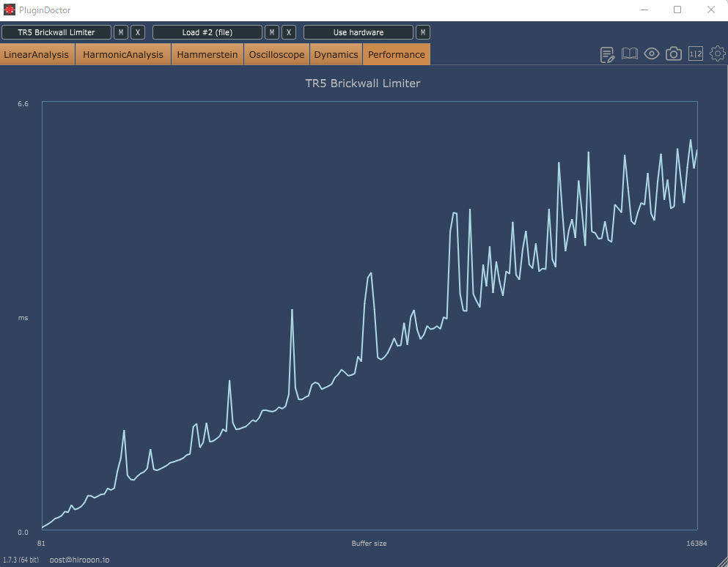Click the "Buffer size" axis label
Screen dimensions: 728x567
(x=369, y=544)
